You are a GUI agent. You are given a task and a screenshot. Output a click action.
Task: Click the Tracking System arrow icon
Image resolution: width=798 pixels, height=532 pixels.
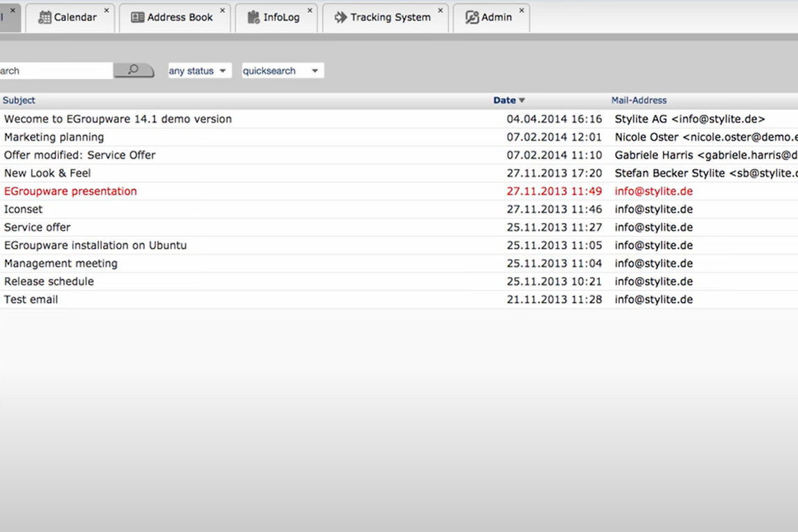339,17
